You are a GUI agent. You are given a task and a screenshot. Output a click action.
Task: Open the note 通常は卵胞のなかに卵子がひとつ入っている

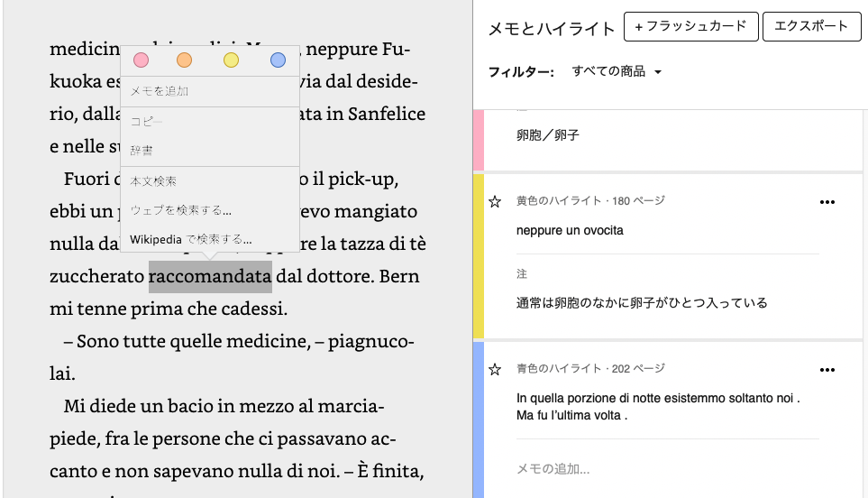point(642,303)
